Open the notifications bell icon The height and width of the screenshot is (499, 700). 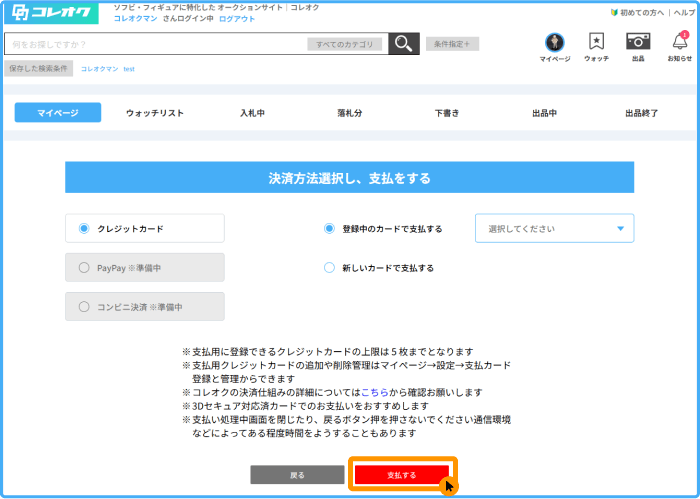[x=680, y=42]
